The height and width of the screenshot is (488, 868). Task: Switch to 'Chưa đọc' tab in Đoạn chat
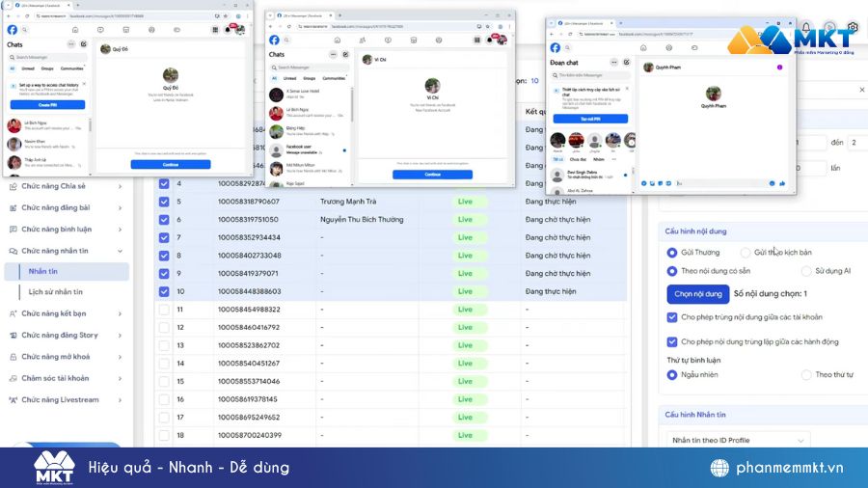[578, 159]
